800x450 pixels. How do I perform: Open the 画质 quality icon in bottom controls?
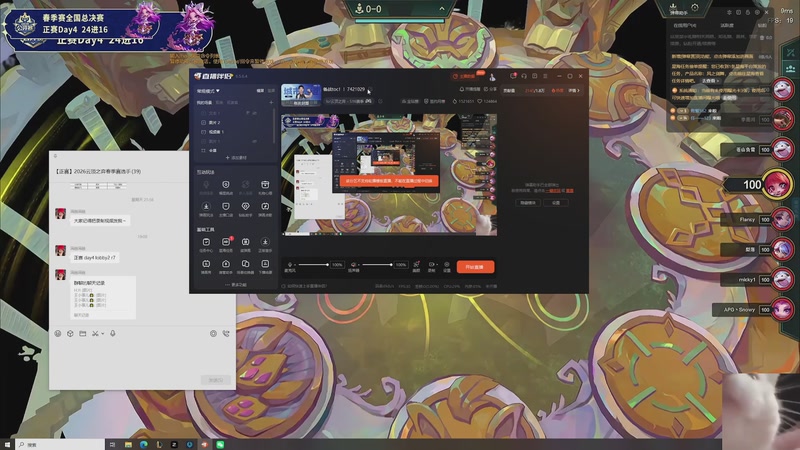click(416, 266)
